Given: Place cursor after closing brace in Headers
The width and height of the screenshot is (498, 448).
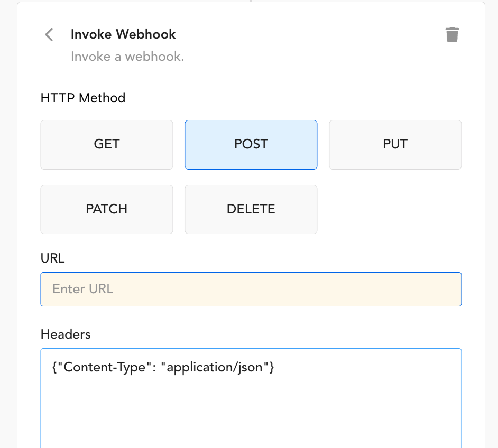Looking at the screenshot, I should tap(274, 368).
